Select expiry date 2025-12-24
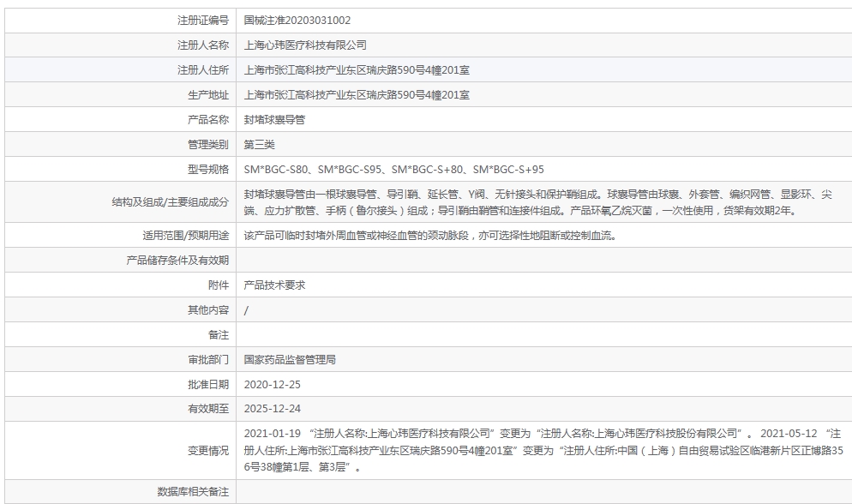852x504 pixels. [273, 409]
